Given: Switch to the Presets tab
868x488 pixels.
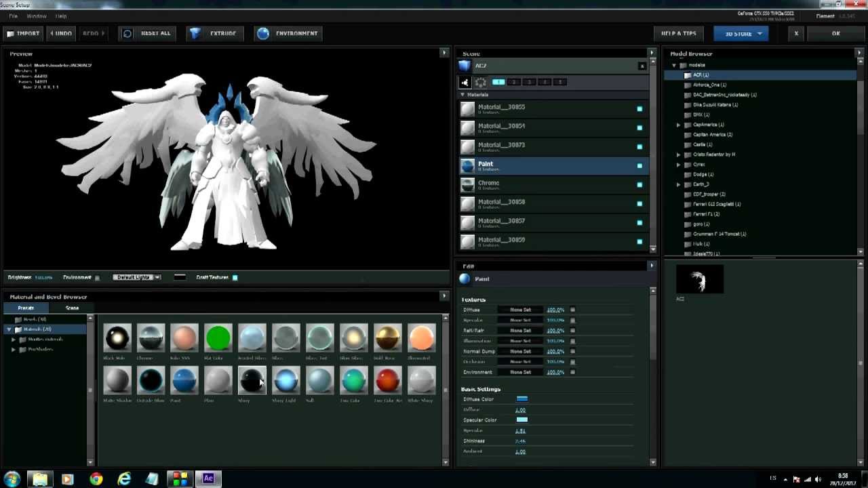Looking at the screenshot, I should coord(26,308).
